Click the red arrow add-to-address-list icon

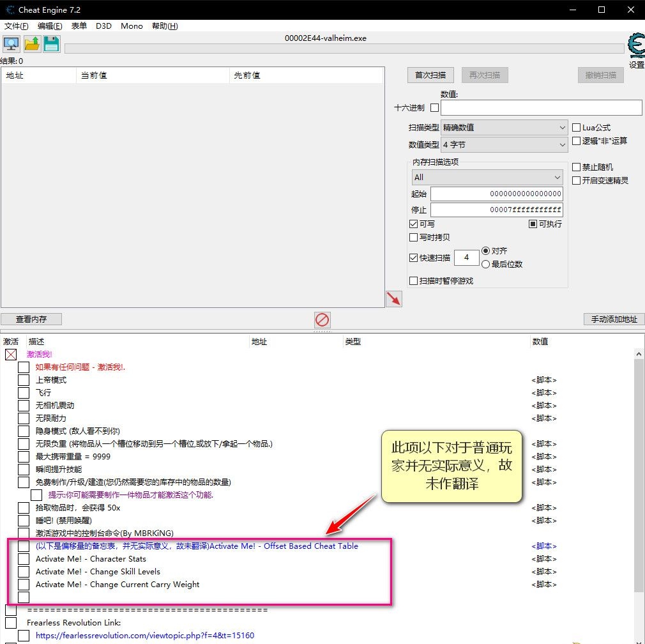tap(393, 298)
